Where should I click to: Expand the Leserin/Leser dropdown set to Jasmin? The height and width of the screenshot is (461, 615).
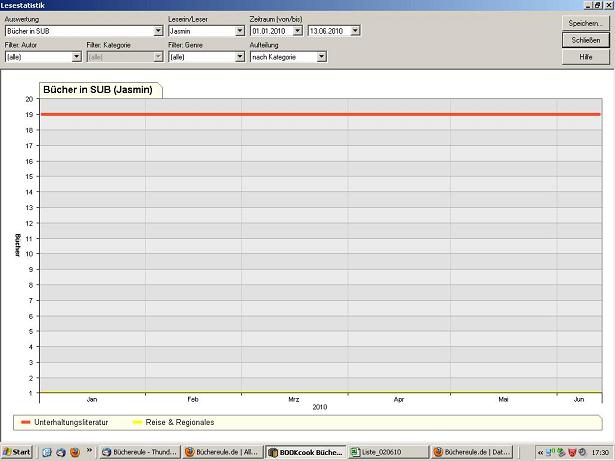pos(240,31)
